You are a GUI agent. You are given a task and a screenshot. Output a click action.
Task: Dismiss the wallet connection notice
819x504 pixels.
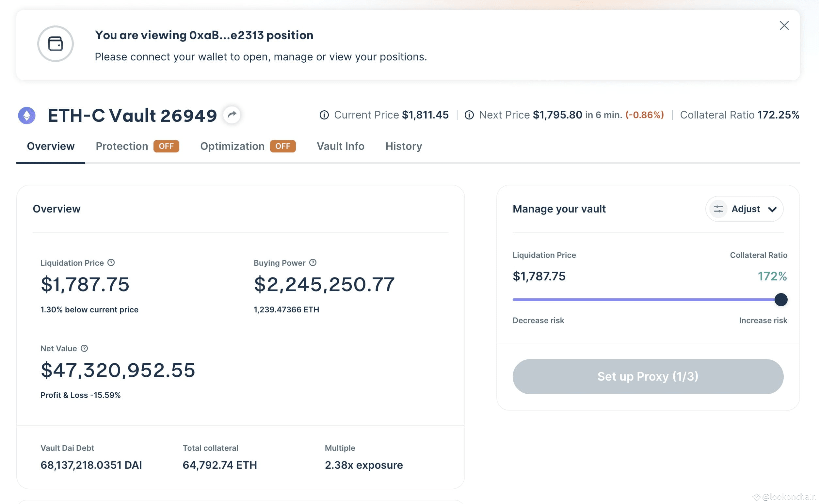pyautogui.click(x=784, y=26)
